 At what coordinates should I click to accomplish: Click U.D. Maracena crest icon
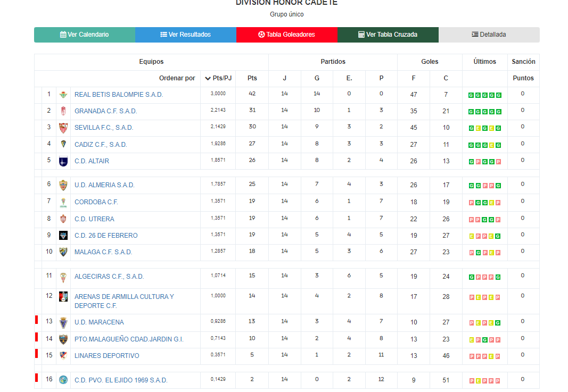tap(63, 322)
